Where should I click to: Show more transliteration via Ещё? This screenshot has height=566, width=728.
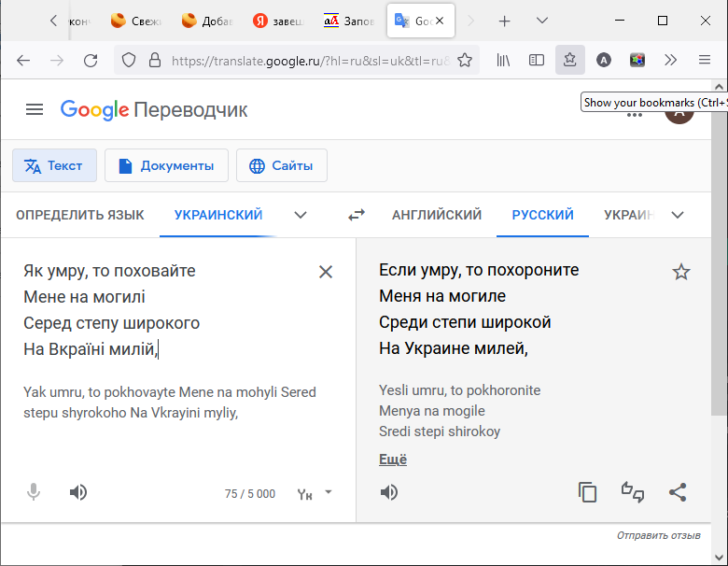coord(393,460)
